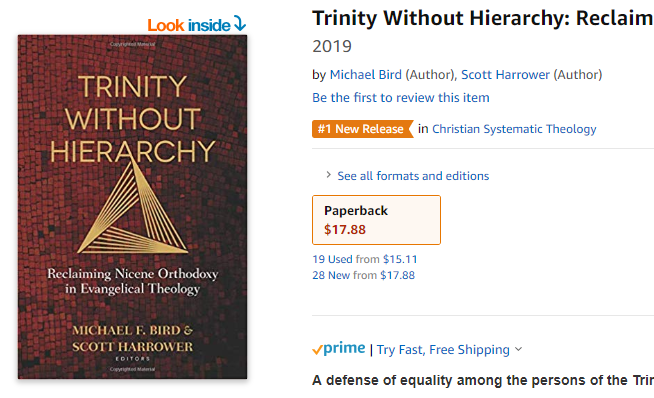Open Try Fast, Free Shipping link

pos(443,350)
